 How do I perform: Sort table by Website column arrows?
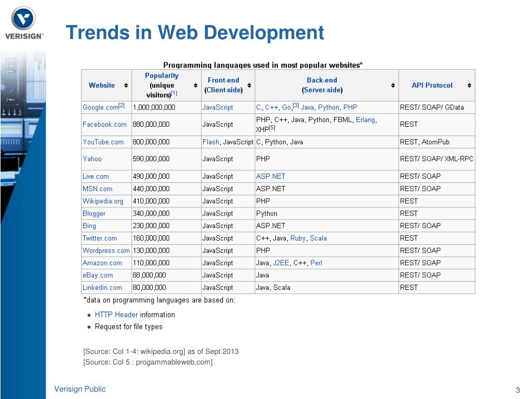tap(126, 86)
